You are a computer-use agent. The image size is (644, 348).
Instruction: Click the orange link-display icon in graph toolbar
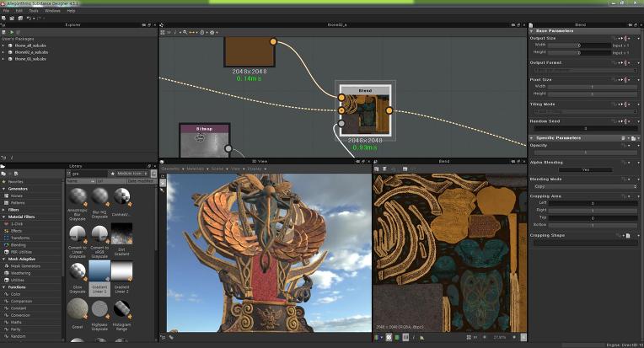[193, 32]
